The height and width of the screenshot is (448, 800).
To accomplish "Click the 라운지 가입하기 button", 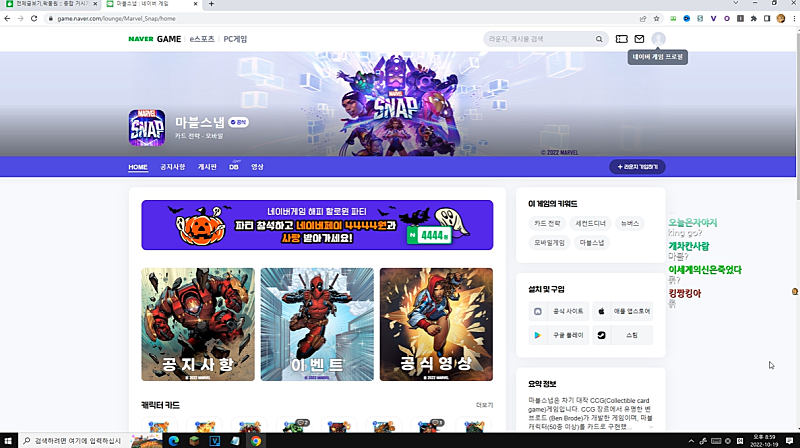I will [637, 167].
